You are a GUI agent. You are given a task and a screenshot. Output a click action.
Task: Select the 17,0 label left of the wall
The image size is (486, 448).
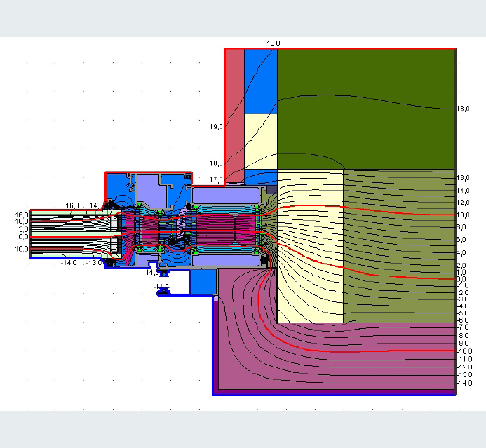pyautogui.click(x=215, y=181)
